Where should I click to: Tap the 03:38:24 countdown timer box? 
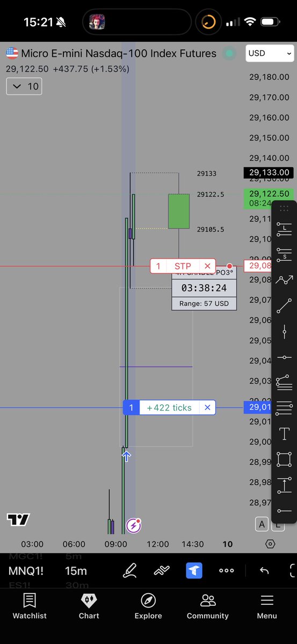204,288
